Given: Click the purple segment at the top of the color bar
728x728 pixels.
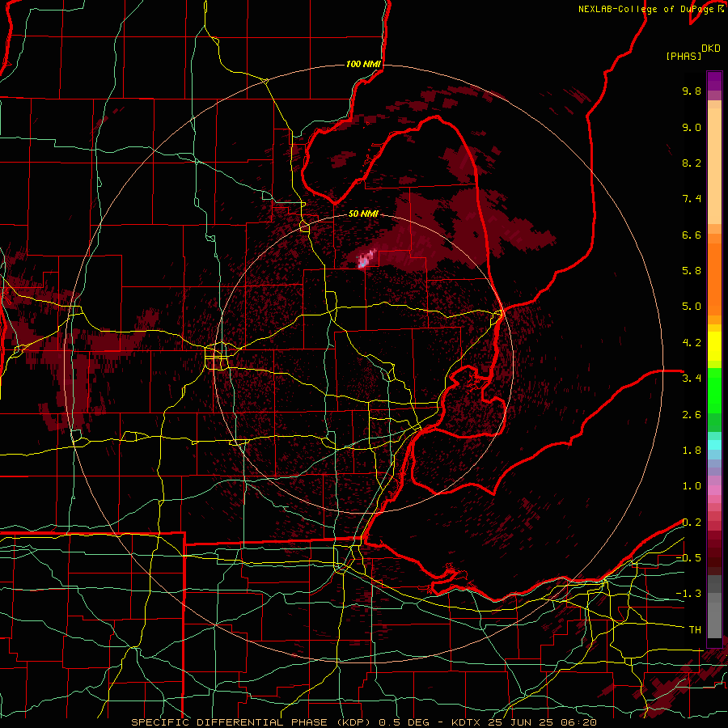Looking at the screenshot, I should pyautogui.click(x=714, y=81).
